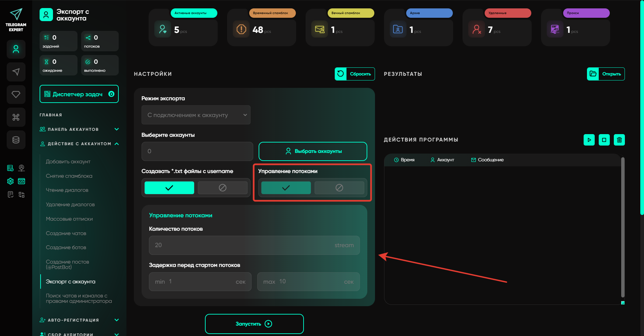Clear the log with the trash icon
The width and height of the screenshot is (644, 336).
coord(619,140)
